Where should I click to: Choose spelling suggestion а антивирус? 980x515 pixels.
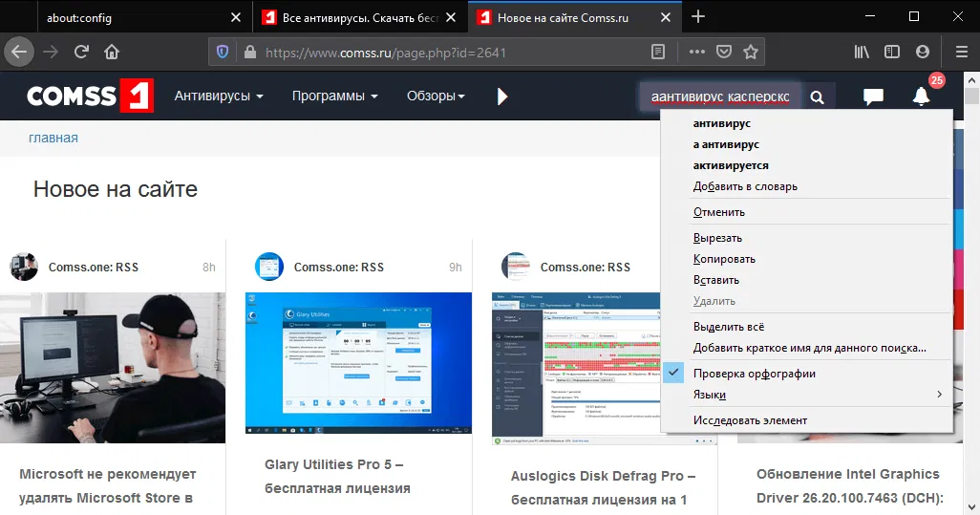(x=807, y=144)
